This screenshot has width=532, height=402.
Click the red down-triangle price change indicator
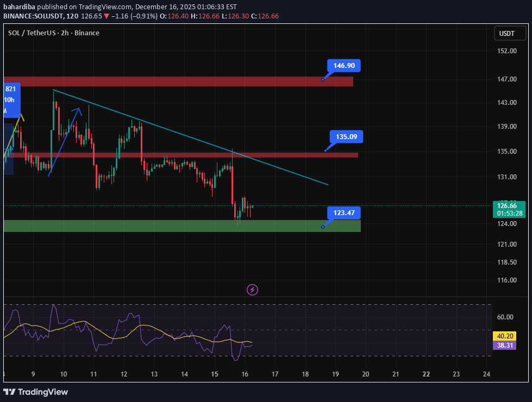pyautogui.click(x=105, y=16)
